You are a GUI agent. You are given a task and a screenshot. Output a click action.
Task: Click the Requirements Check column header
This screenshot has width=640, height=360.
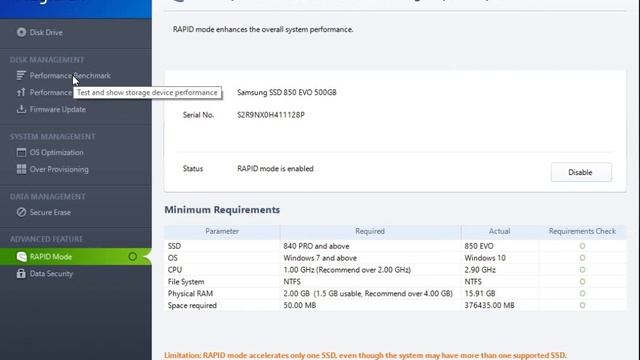click(582, 231)
